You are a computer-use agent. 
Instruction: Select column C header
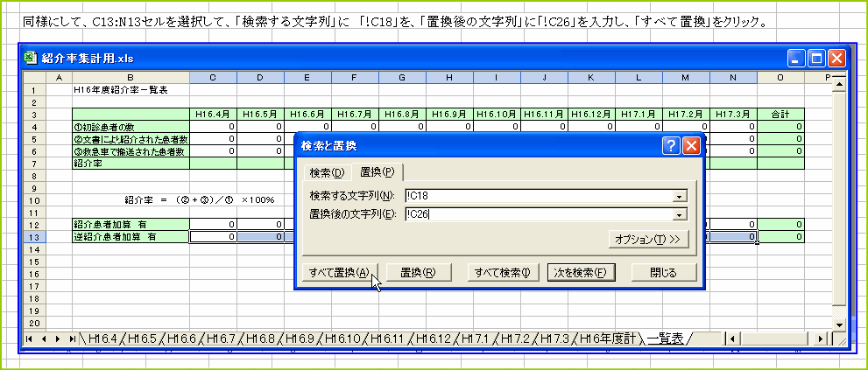[213, 78]
